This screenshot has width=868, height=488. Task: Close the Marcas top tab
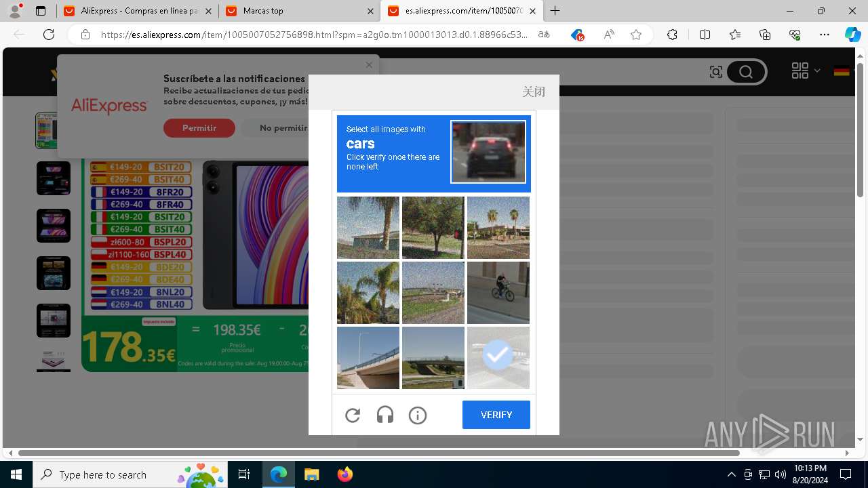click(370, 11)
